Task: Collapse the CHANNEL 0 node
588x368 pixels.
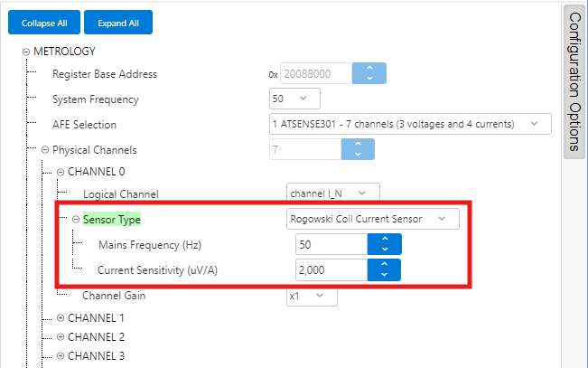Action: point(61,171)
